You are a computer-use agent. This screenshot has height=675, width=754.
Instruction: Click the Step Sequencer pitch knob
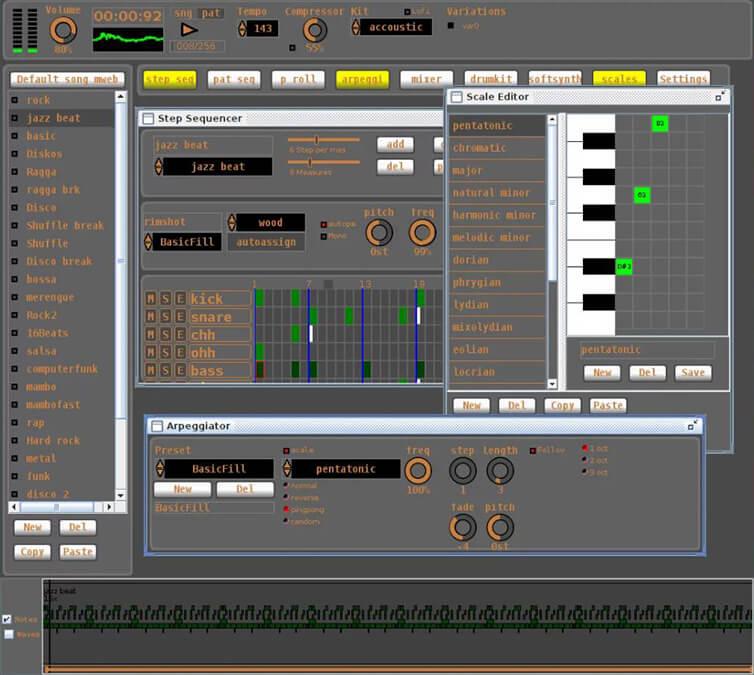point(379,233)
